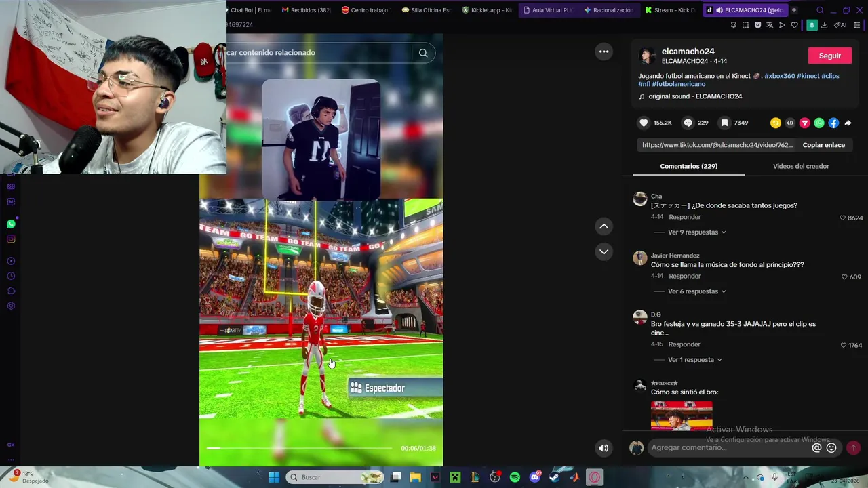Image resolution: width=868 pixels, height=488 pixels.
Task: Share video to Facebook
Action: 833,123
